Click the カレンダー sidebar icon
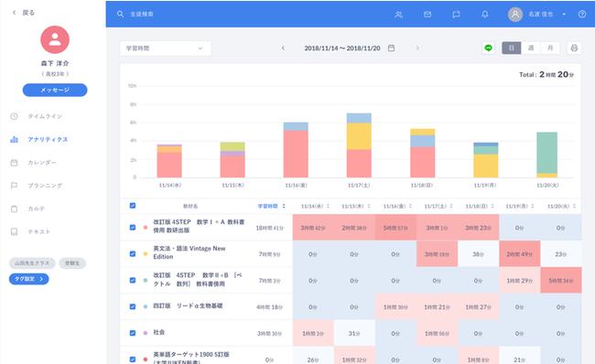Image resolution: width=595 pixels, height=364 pixels. [x=14, y=163]
